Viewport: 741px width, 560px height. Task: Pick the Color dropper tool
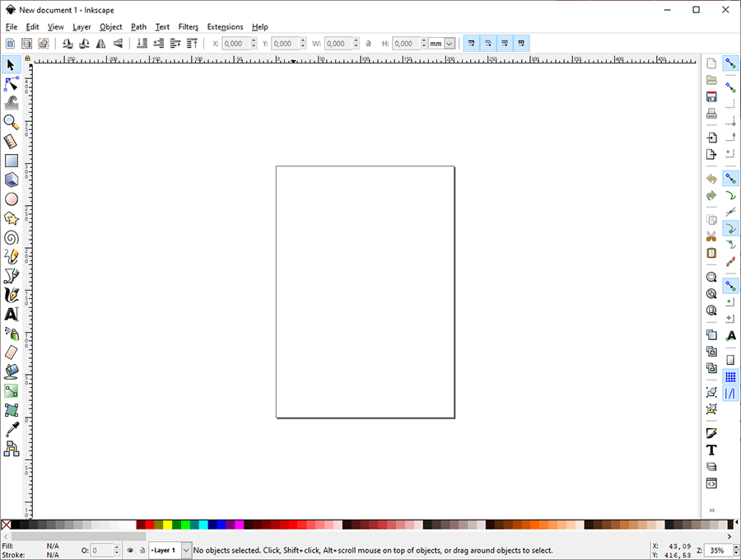click(x=11, y=429)
